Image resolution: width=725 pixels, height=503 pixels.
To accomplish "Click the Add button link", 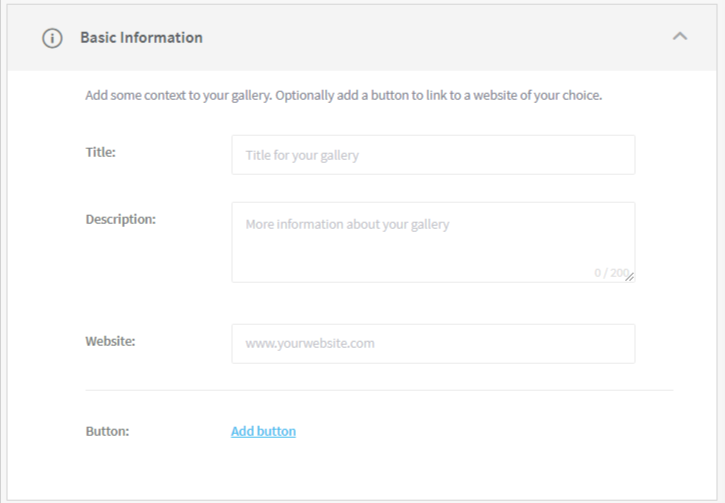I will [263, 431].
